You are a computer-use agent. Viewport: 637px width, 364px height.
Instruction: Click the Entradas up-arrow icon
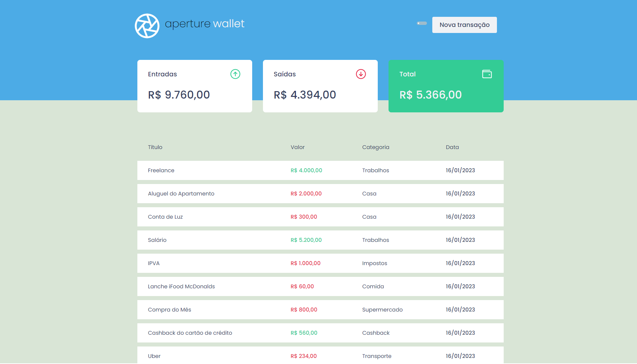(235, 74)
